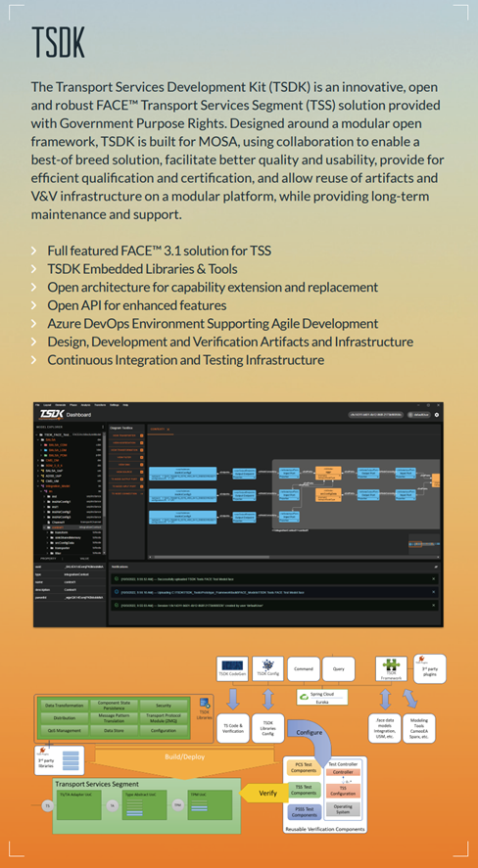The width and height of the screenshot is (478, 868).
Task: Click the TS NODE OUTPUT PORT icon
Action: tap(142, 480)
